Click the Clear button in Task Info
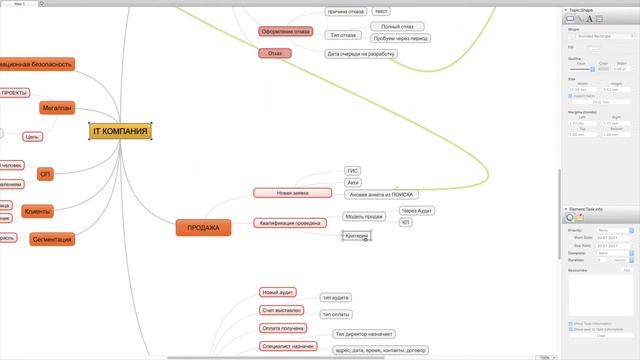640x360 pixels. click(x=601, y=336)
